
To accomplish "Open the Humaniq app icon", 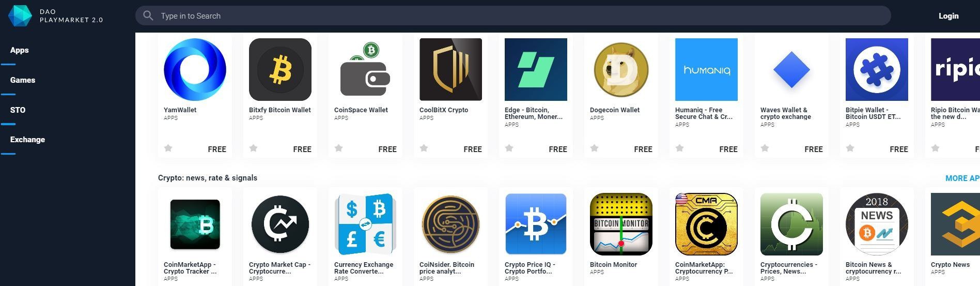I will click(706, 69).
